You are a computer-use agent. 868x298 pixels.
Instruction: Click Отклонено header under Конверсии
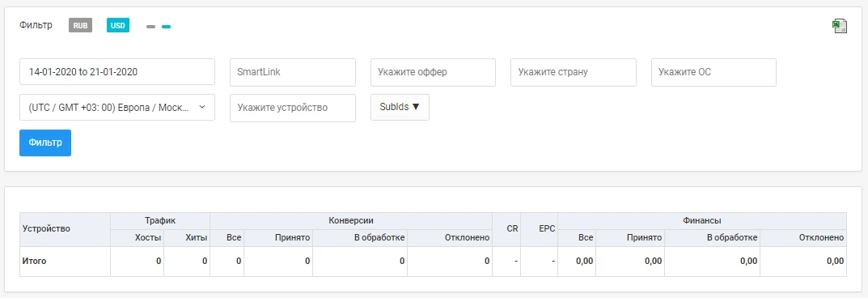click(450, 237)
